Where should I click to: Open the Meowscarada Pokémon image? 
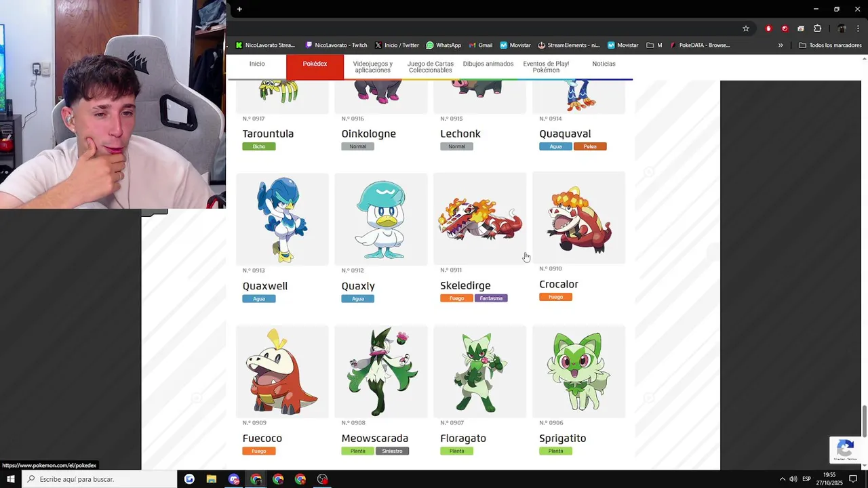[x=381, y=371]
